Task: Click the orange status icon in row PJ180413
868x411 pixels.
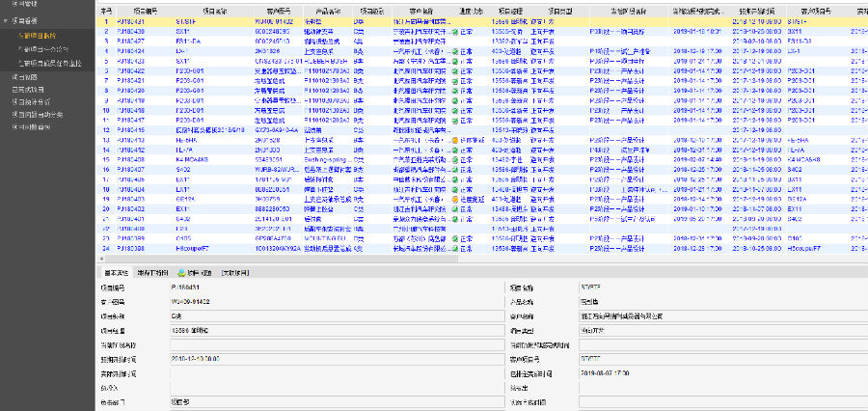Action: (455, 140)
